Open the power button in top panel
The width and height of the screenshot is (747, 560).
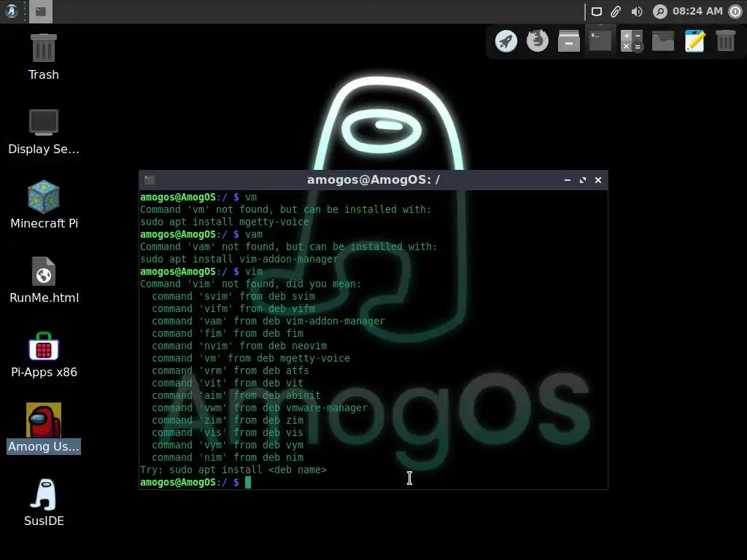point(735,12)
